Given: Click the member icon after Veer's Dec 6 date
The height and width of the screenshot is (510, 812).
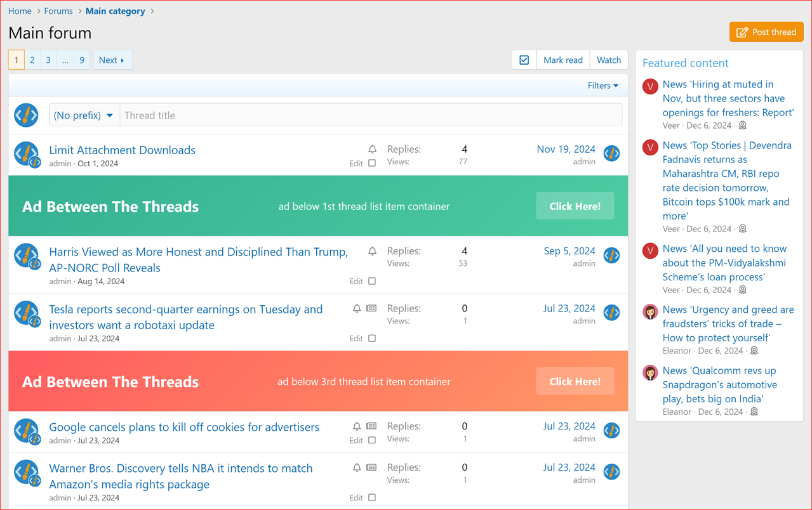Looking at the screenshot, I should pos(742,126).
